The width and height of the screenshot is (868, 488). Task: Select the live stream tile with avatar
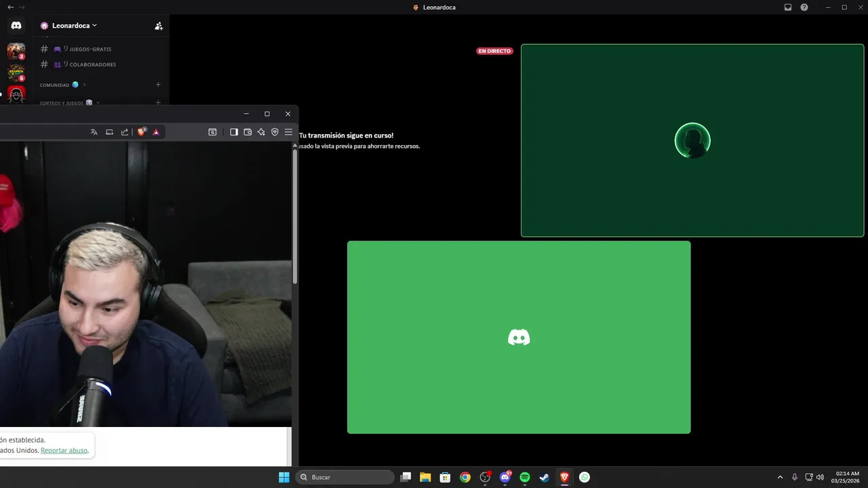(x=692, y=140)
